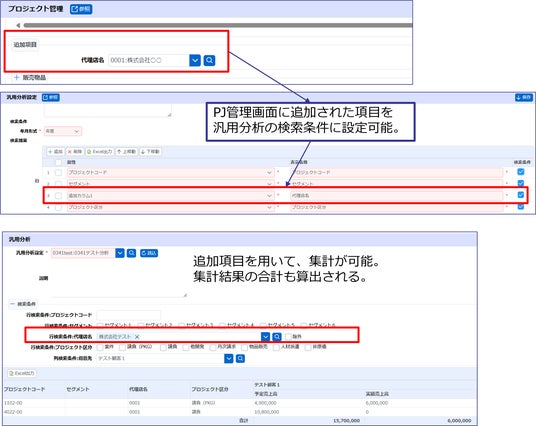Click the 下移動 (move down) toolbar button
Image resolution: width=536 pixels, height=426 pixels.
(150, 151)
